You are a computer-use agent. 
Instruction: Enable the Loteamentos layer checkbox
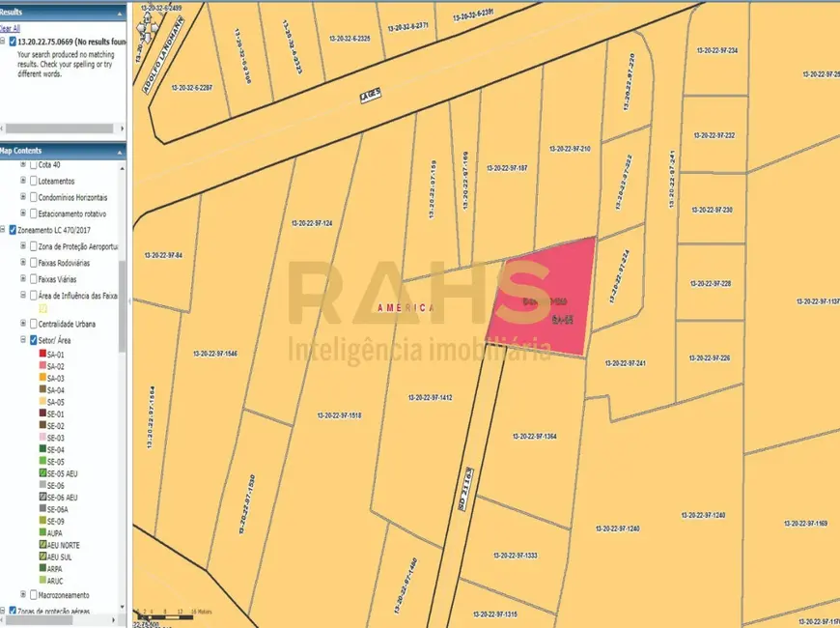tap(34, 181)
